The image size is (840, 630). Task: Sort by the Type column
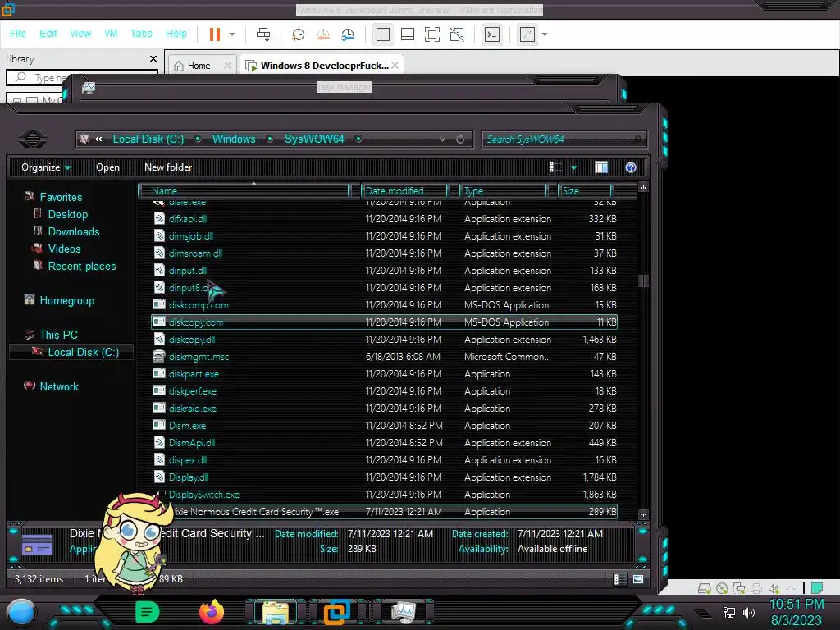coord(503,190)
